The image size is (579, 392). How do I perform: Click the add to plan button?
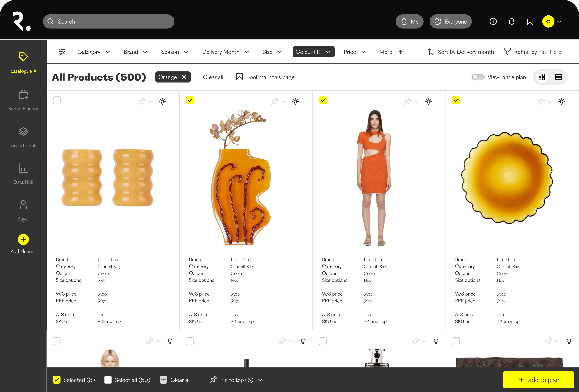[538, 380]
